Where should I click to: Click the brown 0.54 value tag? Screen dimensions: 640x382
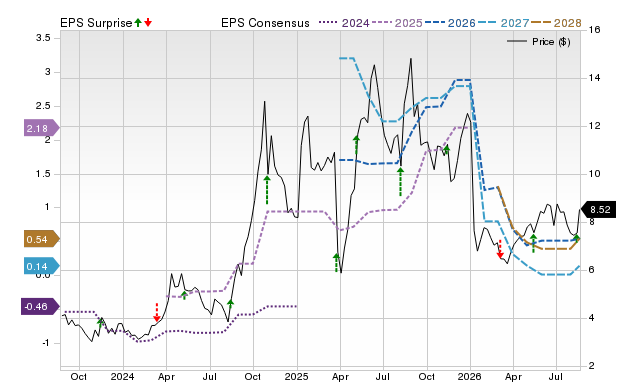(42, 239)
